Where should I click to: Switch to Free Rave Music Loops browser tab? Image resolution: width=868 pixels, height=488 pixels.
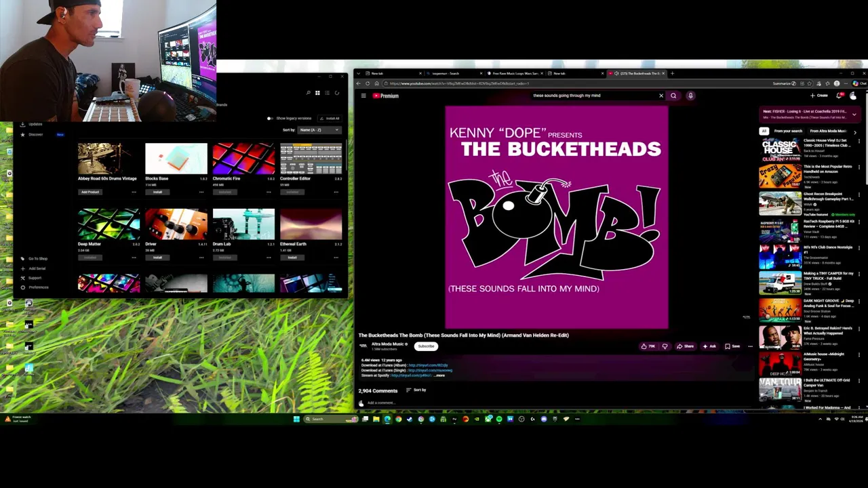click(515, 73)
